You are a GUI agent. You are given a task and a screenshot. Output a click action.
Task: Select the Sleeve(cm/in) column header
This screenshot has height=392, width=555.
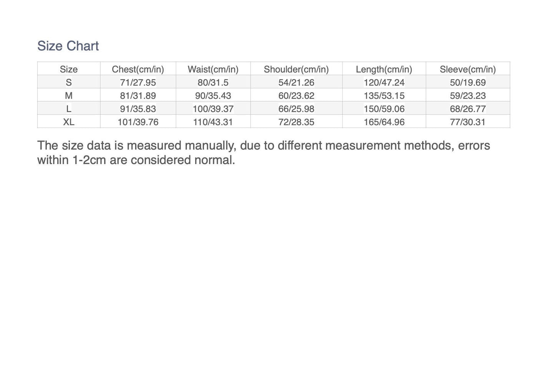pyautogui.click(x=467, y=69)
